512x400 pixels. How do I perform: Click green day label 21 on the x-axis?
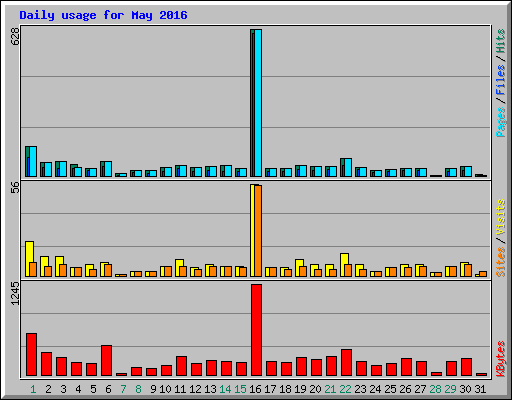330,389
